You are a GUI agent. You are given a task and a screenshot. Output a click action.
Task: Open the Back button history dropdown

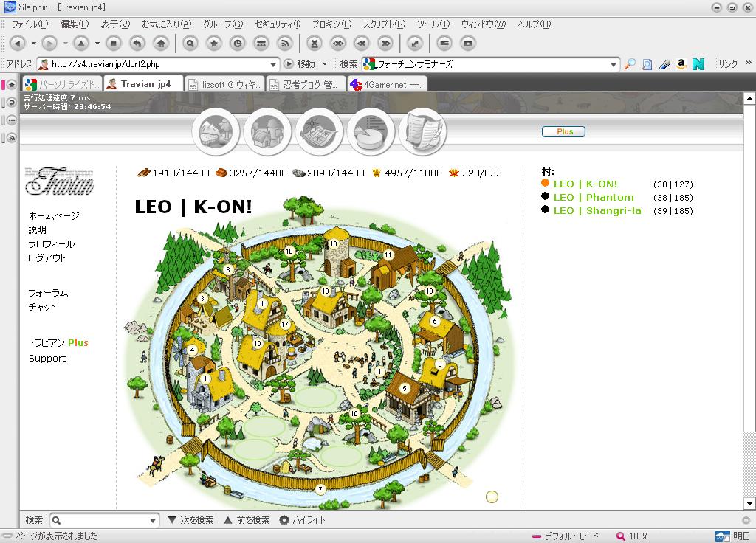pos(34,44)
